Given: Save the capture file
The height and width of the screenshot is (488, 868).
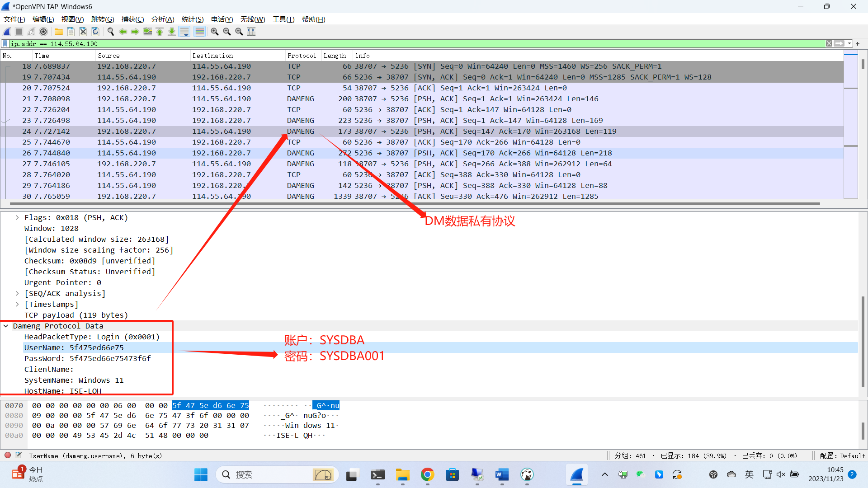Looking at the screenshot, I should (71, 32).
